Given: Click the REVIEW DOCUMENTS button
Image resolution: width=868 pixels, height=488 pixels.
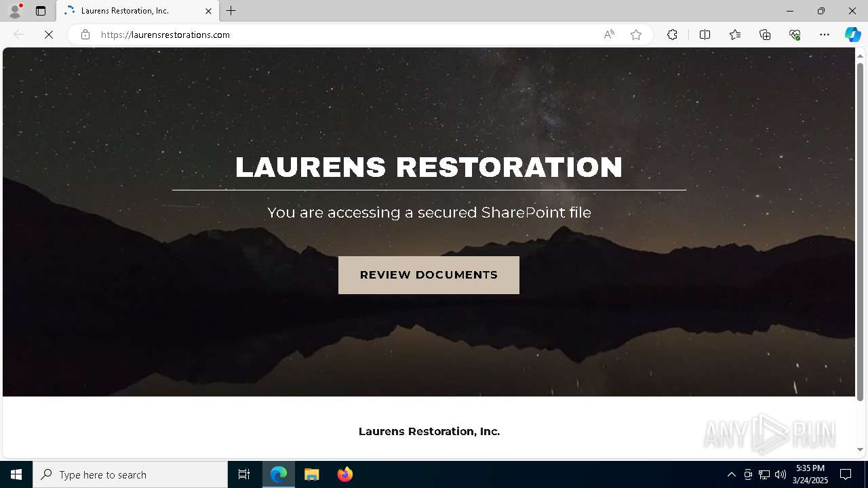Looking at the screenshot, I should 429,275.
